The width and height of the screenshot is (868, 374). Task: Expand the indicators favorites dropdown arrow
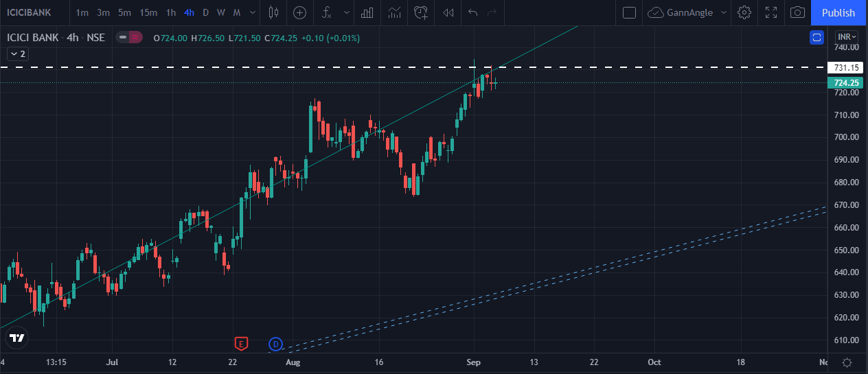click(x=347, y=12)
